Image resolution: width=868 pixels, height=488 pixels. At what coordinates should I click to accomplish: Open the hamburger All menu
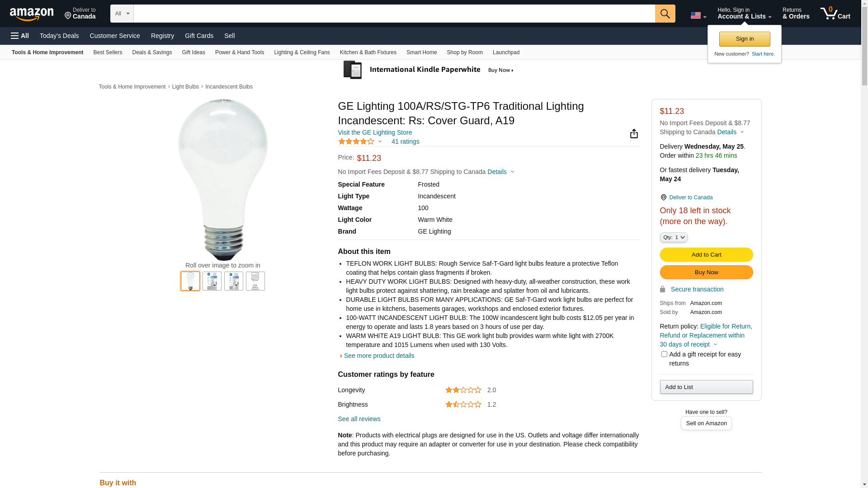pyautogui.click(x=20, y=36)
